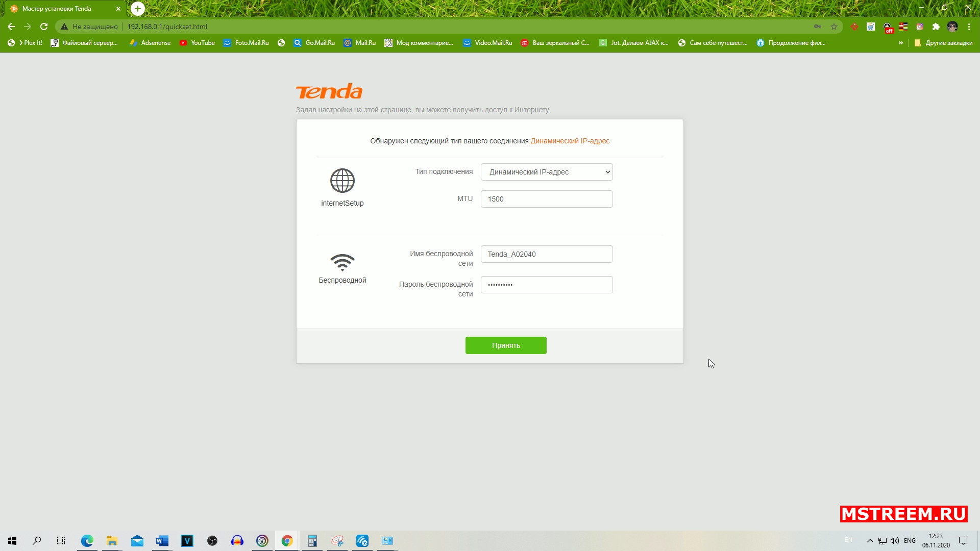Screen dimensions: 980x551
Task: Click the Принять accept button
Action: pos(505,345)
